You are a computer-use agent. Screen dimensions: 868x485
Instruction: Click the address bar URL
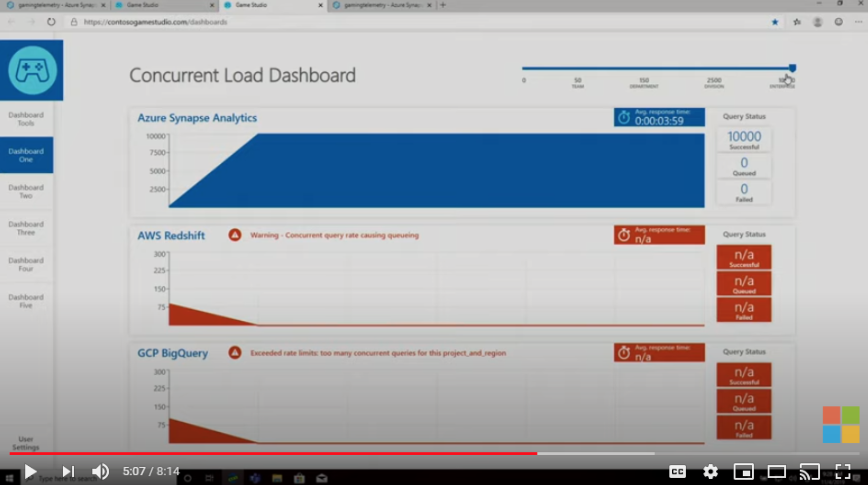pyautogui.click(x=155, y=22)
